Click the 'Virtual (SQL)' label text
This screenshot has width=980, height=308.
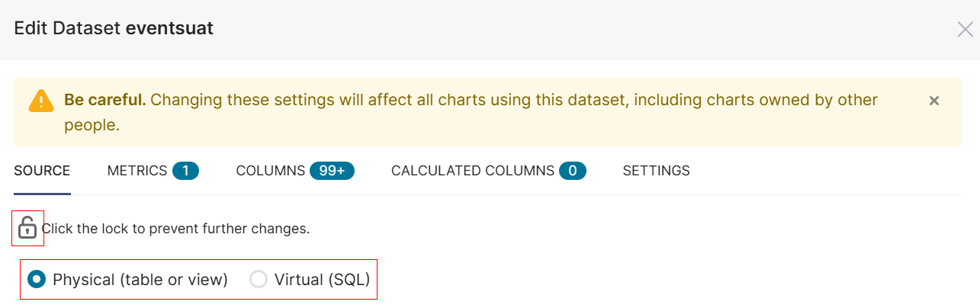(x=322, y=280)
